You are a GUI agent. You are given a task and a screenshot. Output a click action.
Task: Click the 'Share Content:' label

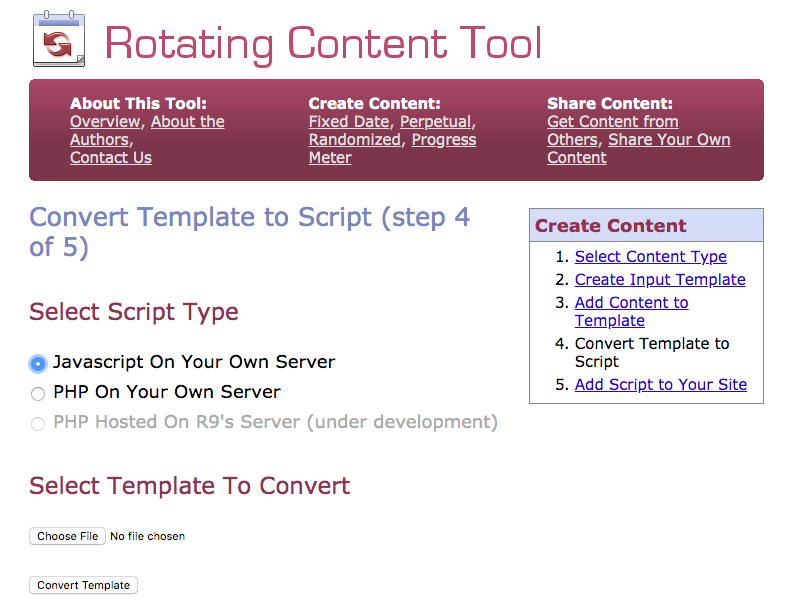pos(610,104)
